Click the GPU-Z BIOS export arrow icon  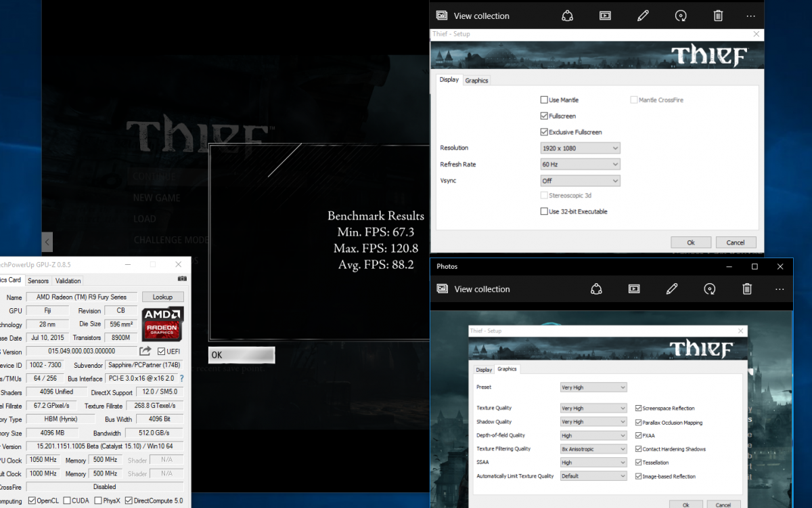pos(145,351)
